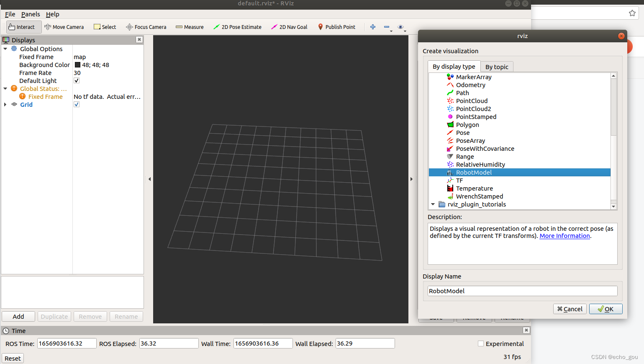
Task: Open the eye view options icon
Action: coord(400,27)
